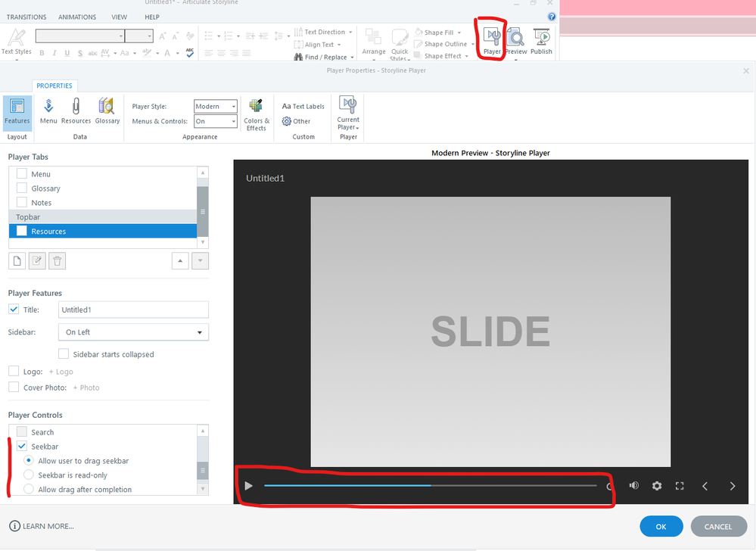Click the Resources paperclip icon
This screenshot has width=756, height=551.
coord(76,111)
